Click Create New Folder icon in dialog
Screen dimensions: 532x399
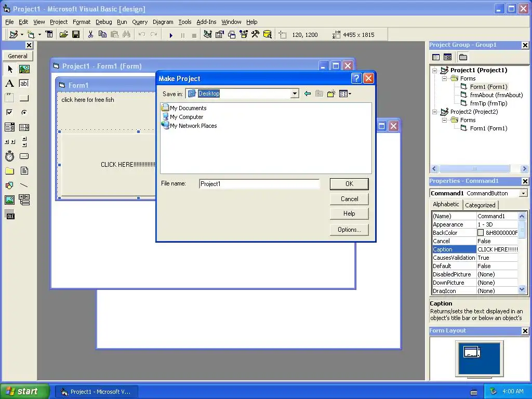pyautogui.click(x=331, y=94)
